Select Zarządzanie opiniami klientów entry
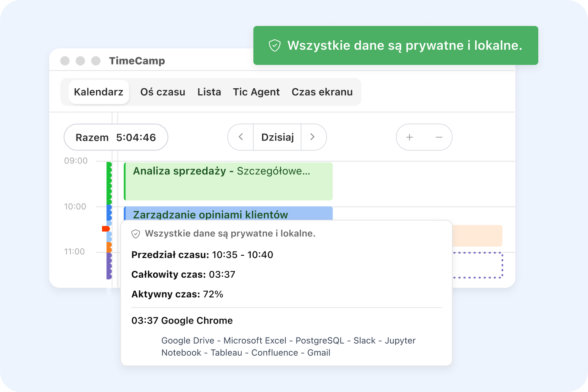 (x=228, y=213)
